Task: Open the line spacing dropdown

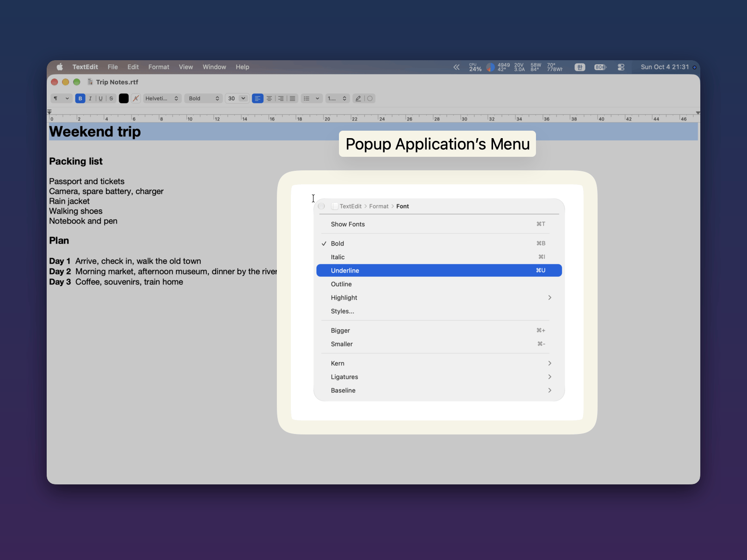Action: pos(337,98)
